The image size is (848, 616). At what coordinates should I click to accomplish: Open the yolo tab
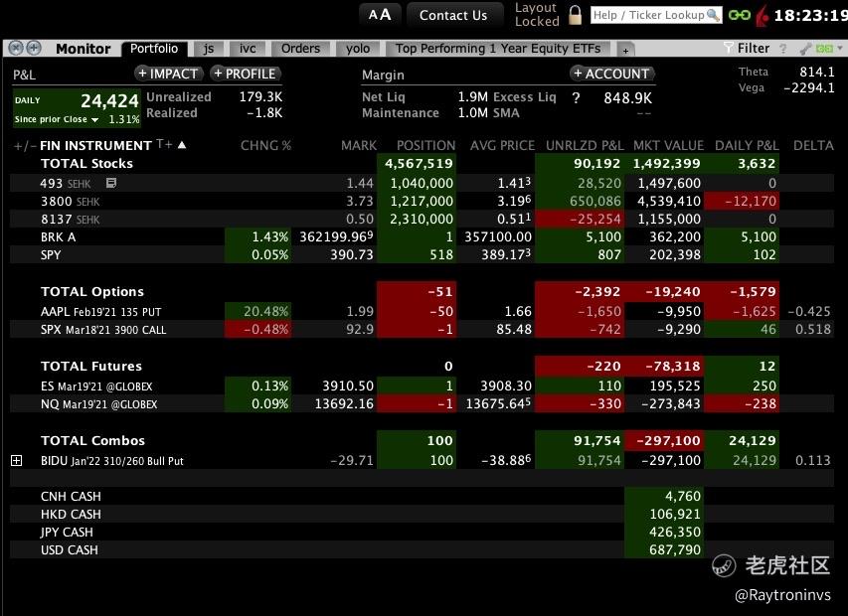358,49
